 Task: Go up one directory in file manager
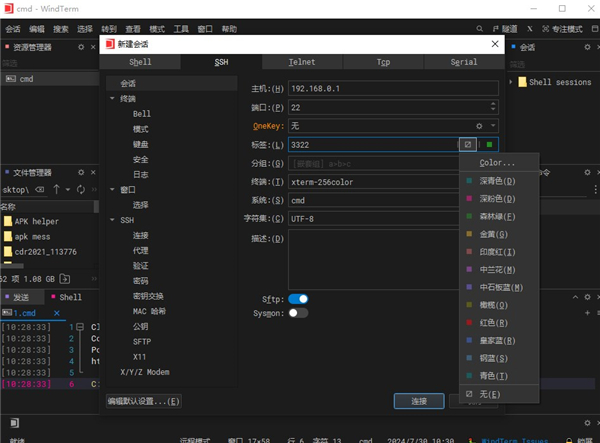coord(57,189)
